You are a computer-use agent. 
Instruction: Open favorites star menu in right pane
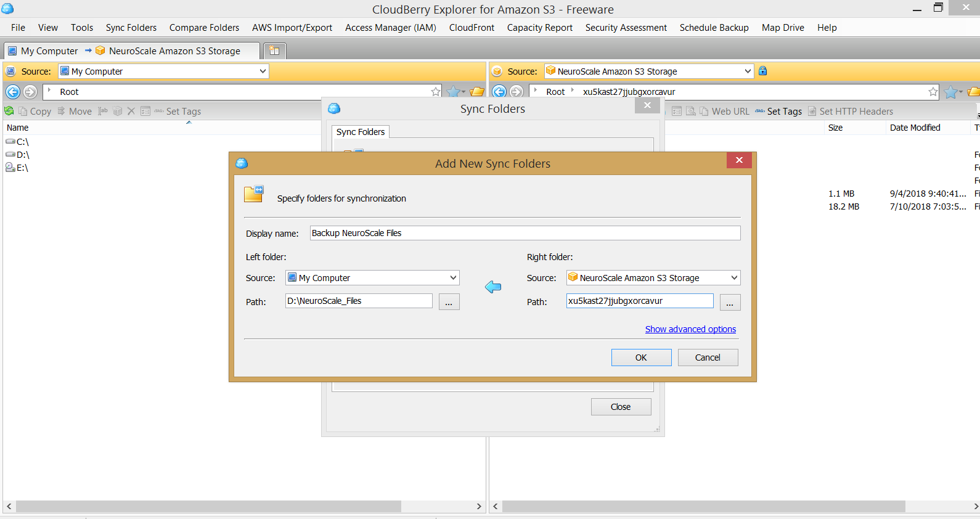point(953,92)
